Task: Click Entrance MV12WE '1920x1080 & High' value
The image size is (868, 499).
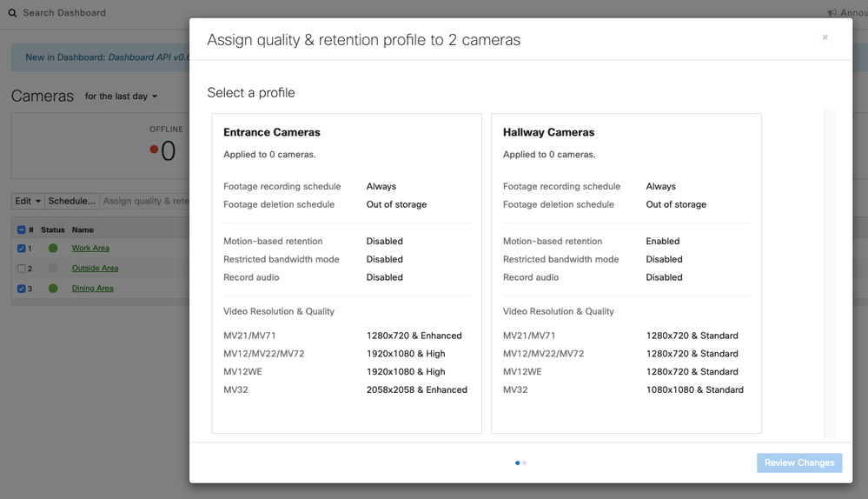Action: tap(406, 371)
